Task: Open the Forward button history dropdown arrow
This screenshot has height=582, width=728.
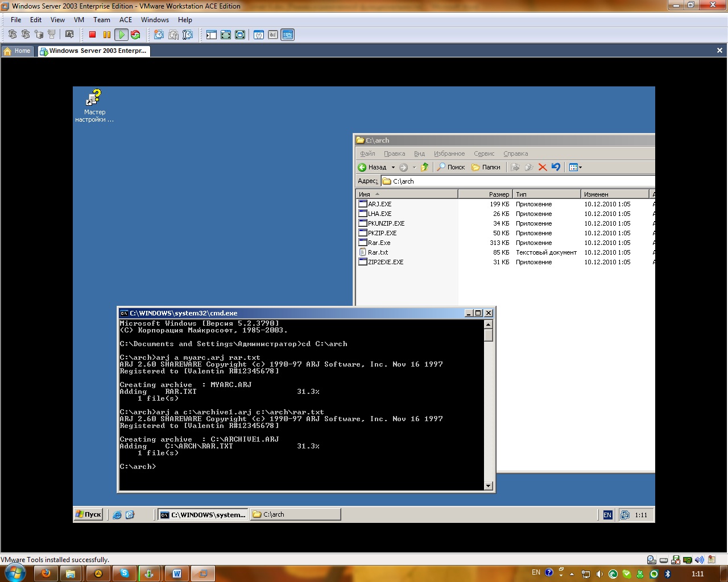Action: (414, 167)
